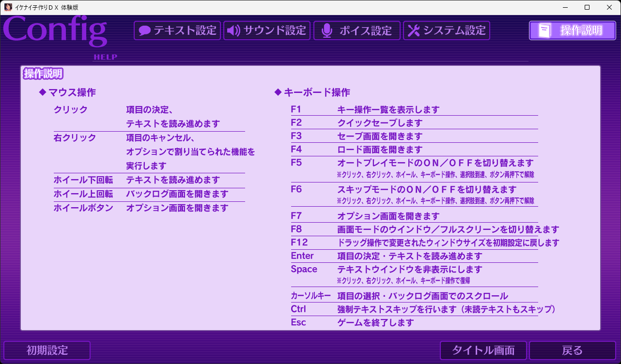
Task: Click the 操作説明 panel header label
Action: coord(43,74)
